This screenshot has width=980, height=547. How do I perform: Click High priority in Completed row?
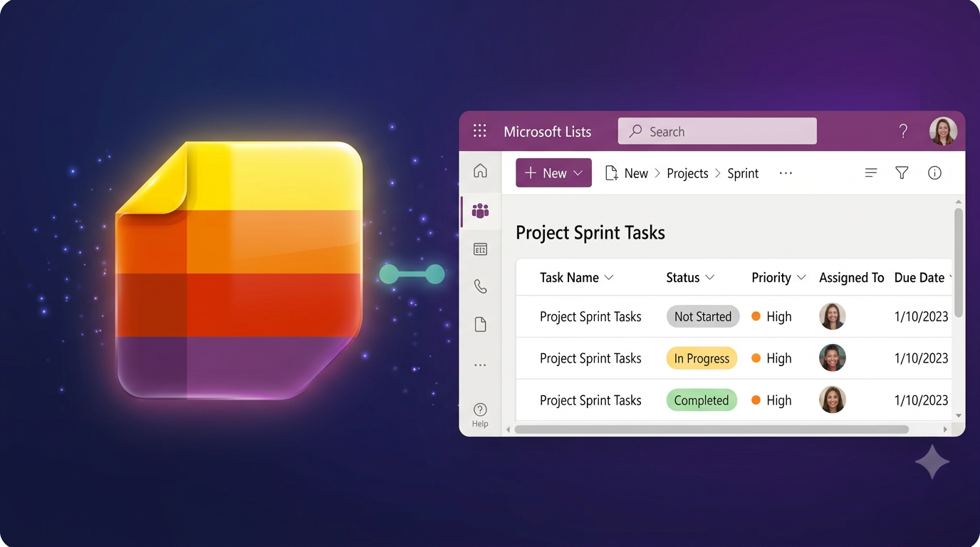(771, 400)
